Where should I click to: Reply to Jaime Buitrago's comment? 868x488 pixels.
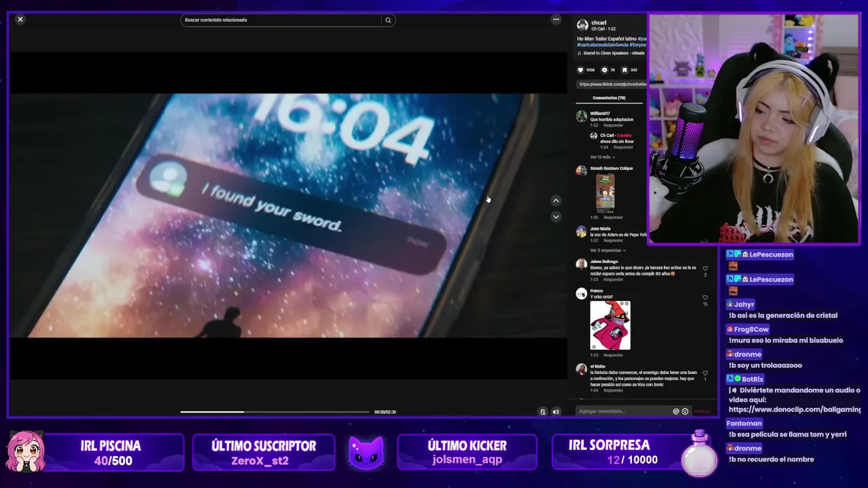pyautogui.click(x=613, y=279)
